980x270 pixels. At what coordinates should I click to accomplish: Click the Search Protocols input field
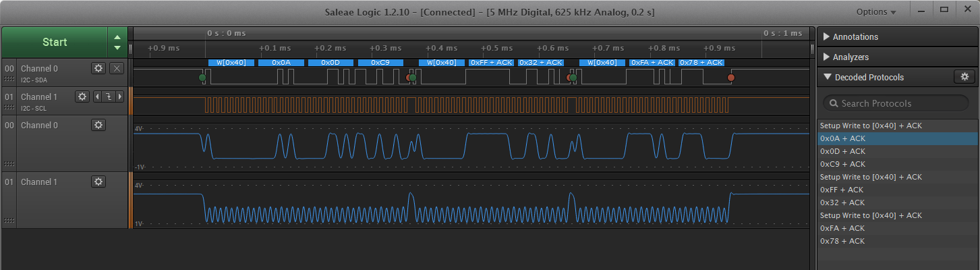point(897,103)
